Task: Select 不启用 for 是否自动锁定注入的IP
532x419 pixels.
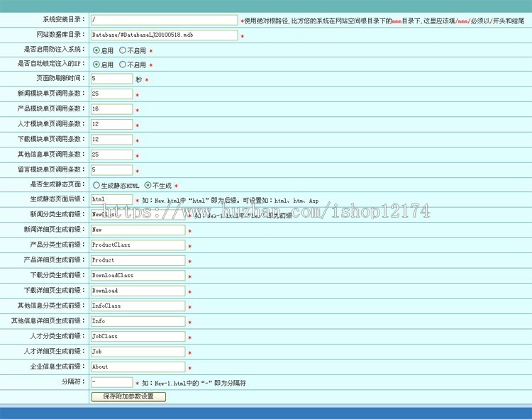Action: click(x=123, y=65)
